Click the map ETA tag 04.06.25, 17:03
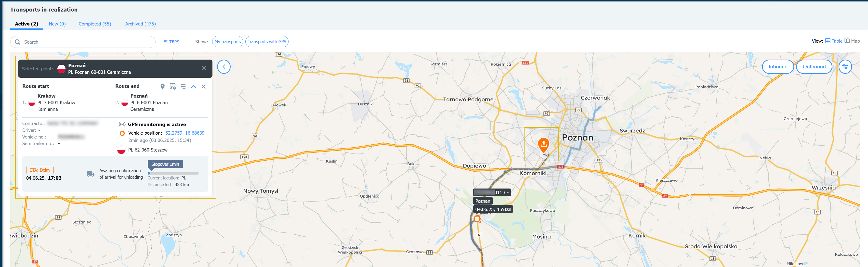The height and width of the screenshot is (267, 868). coord(493,209)
